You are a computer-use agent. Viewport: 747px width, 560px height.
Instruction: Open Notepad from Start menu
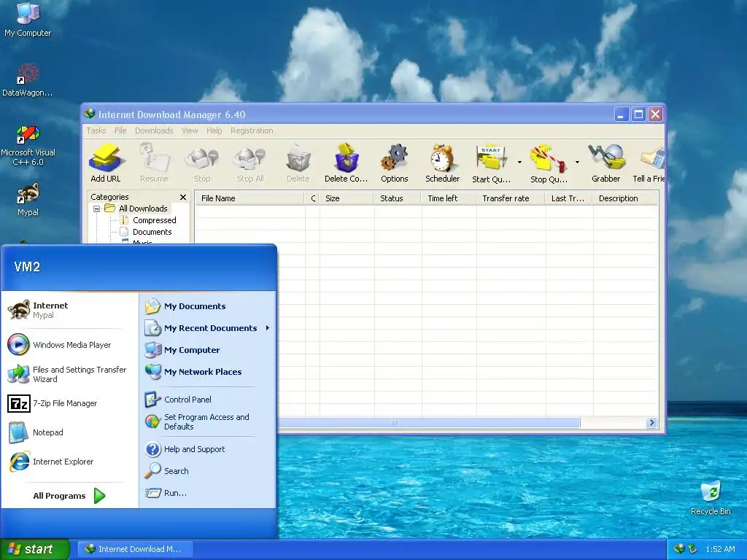(69, 432)
